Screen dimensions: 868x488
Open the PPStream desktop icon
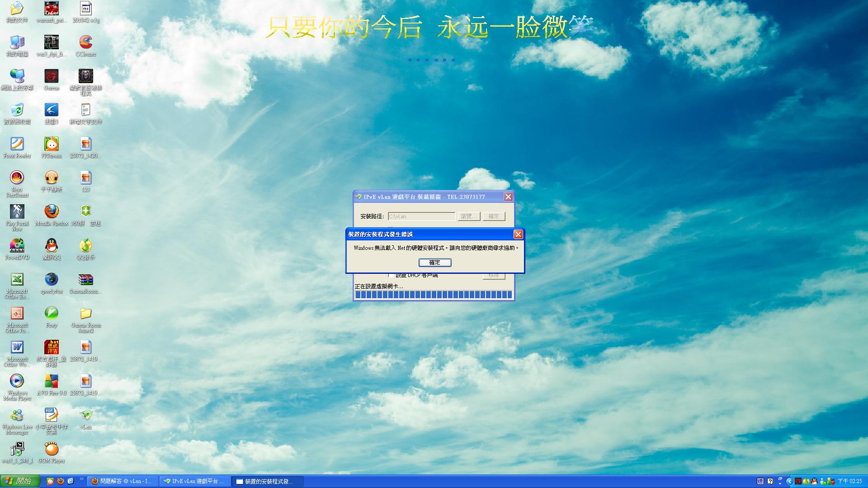(x=52, y=144)
